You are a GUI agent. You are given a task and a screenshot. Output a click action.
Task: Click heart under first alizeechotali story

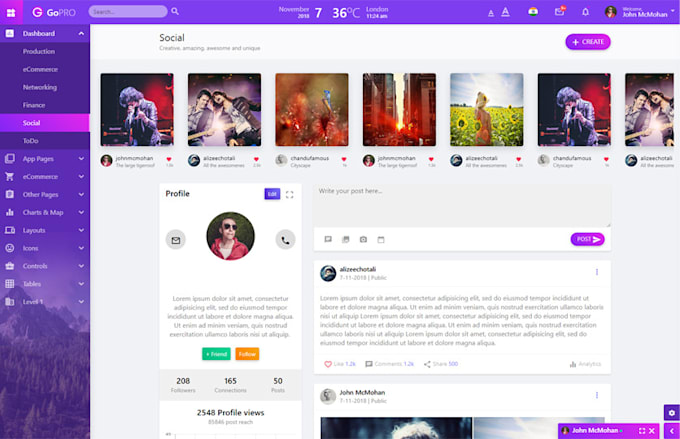pyautogui.click(x=256, y=159)
